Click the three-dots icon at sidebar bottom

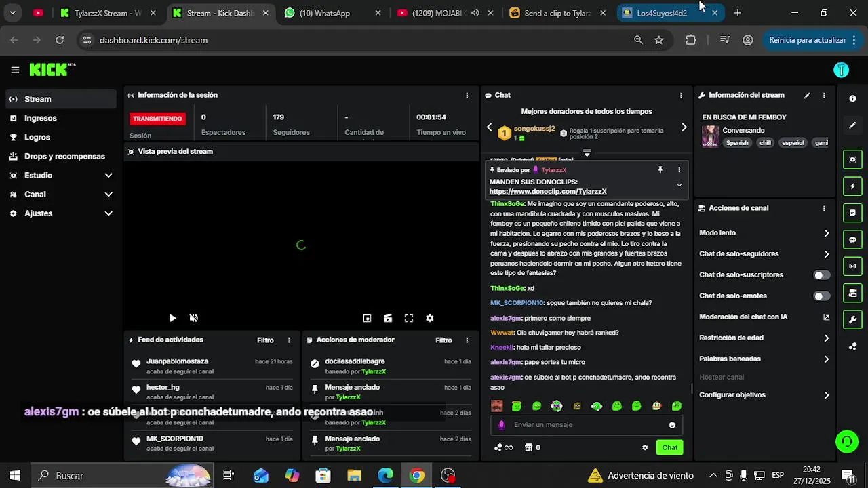(x=852, y=346)
